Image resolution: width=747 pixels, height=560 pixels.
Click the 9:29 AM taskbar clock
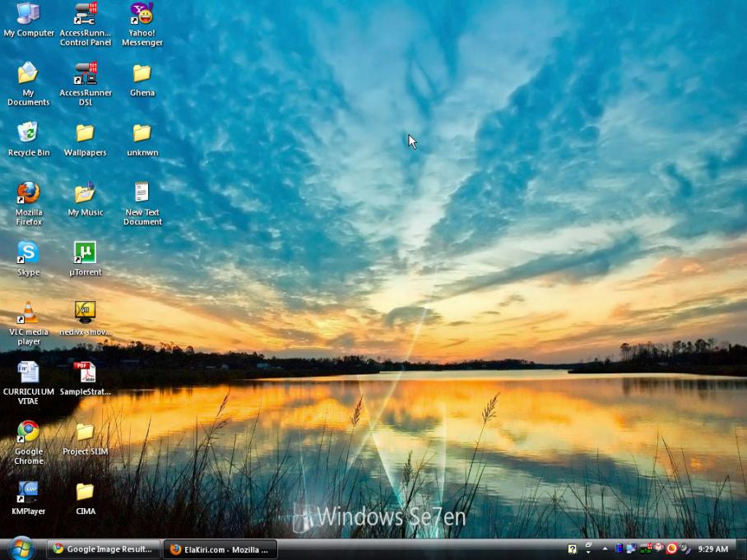click(x=713, y=549)
